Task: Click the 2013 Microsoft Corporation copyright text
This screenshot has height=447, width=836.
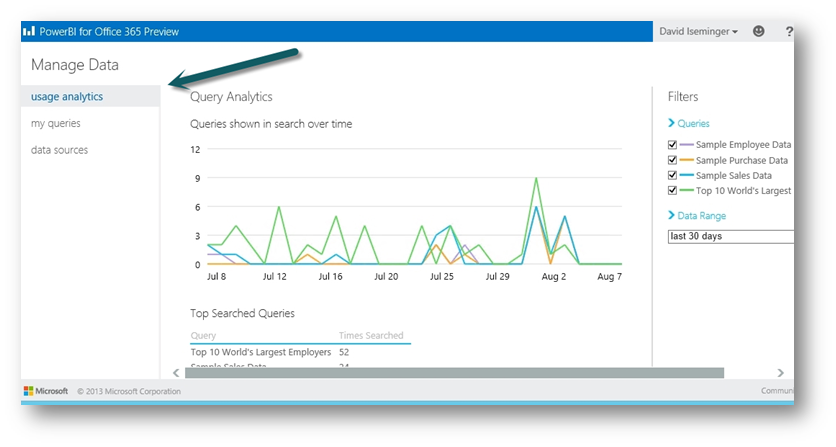Action: tap(129, 391)
